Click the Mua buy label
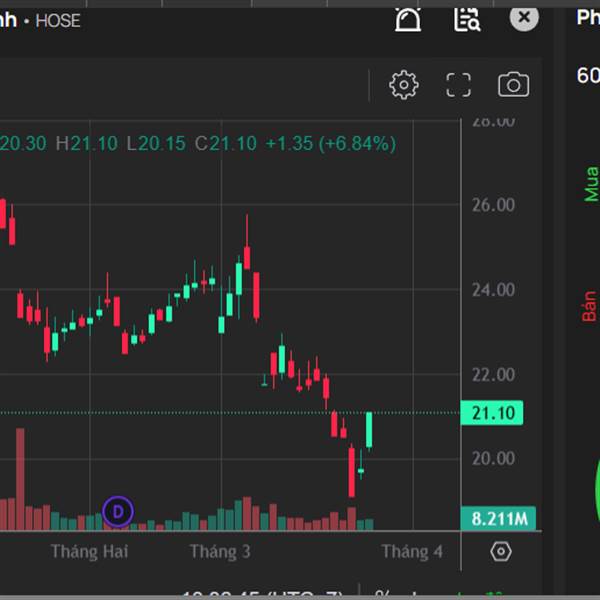Screen dimensions: 600x600 point(591,184)
